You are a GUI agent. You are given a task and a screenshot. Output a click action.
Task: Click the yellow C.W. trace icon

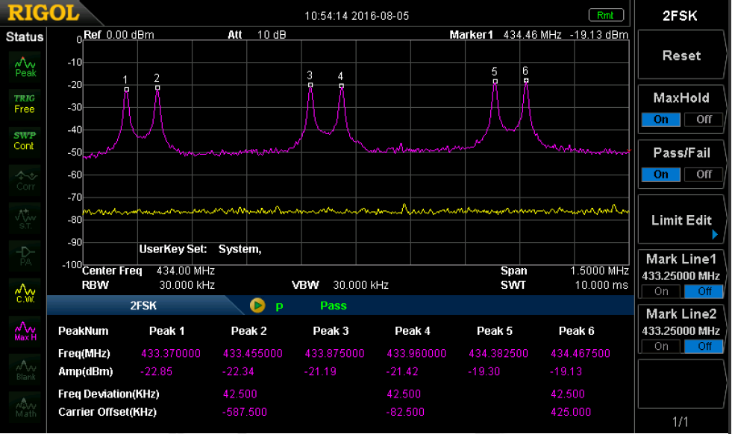[25, 292]
